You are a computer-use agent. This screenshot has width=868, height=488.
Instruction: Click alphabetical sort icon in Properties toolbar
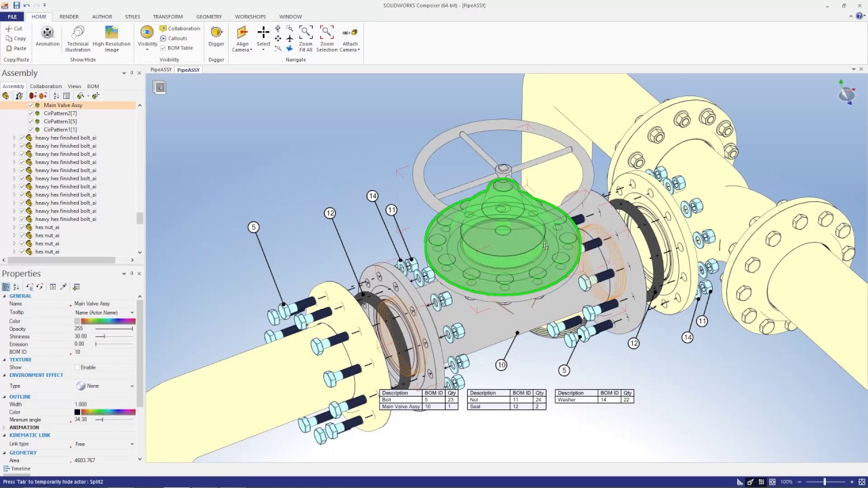coord(15,287)
